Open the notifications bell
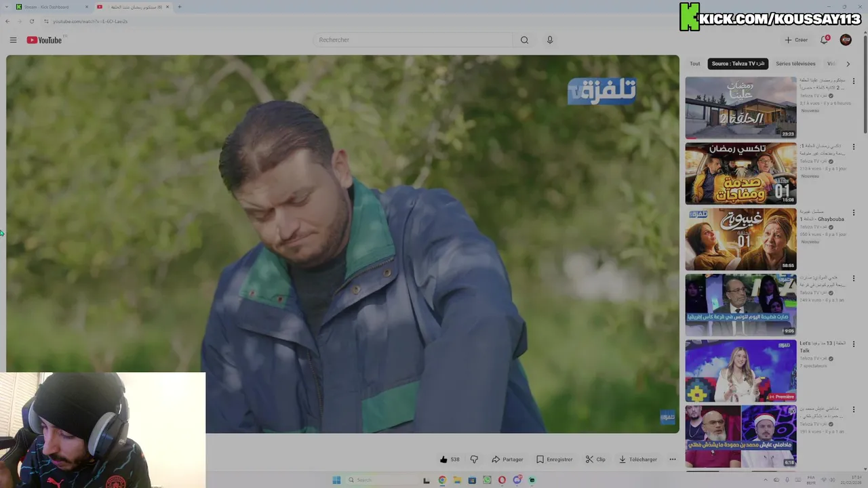Screen dimensions: 868x488 (x=825, y=40)
